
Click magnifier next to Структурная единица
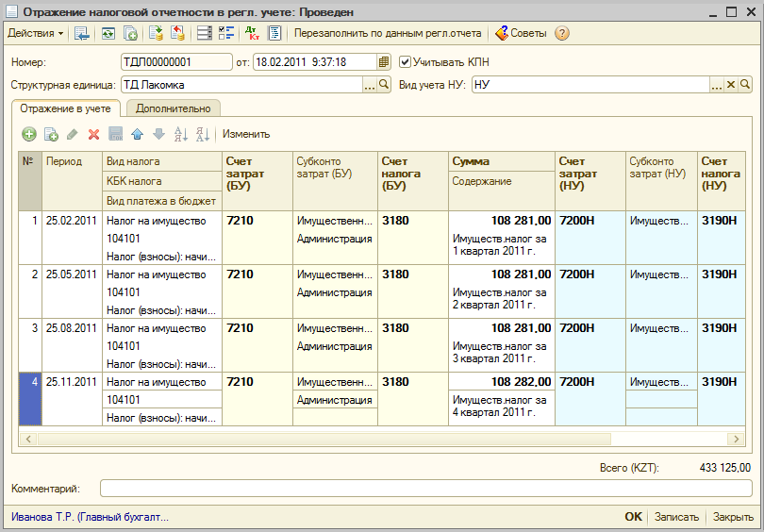[384, 85]
